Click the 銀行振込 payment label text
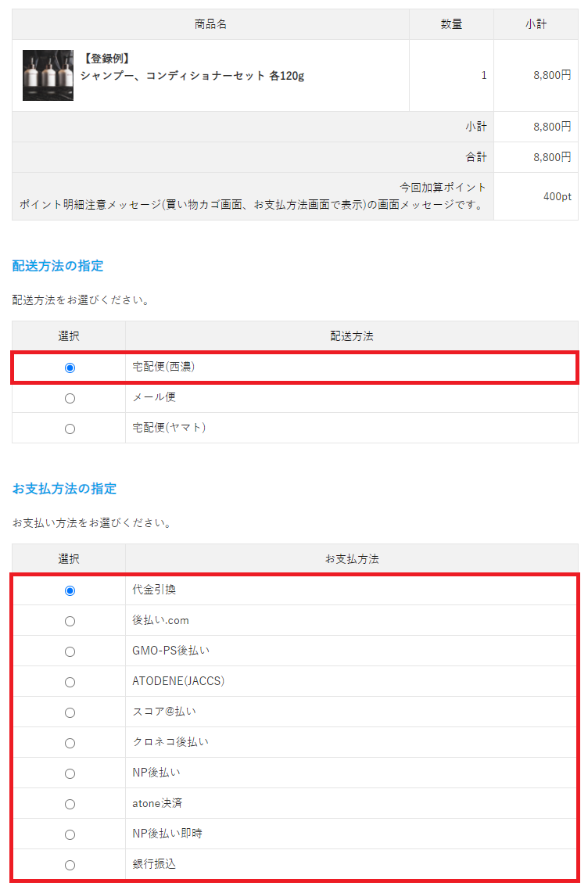Viewport: 588px width, 886px height. point(155,865)
